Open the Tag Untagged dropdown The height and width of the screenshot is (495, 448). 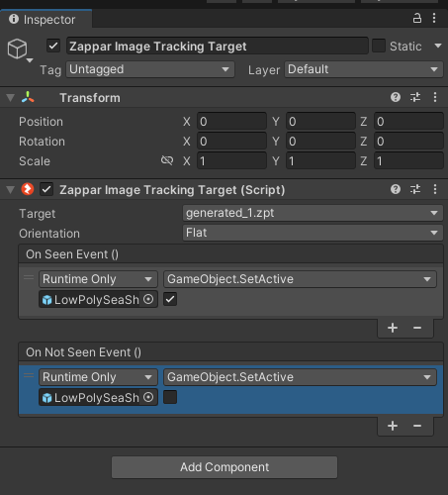pos(150,69)
